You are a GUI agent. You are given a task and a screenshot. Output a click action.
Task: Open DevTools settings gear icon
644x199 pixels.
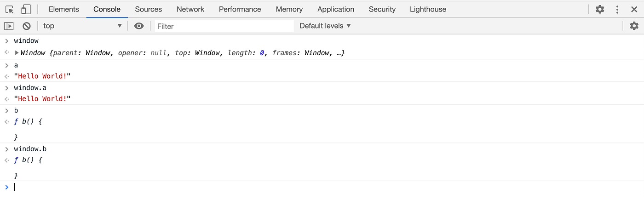coord(600,9)
